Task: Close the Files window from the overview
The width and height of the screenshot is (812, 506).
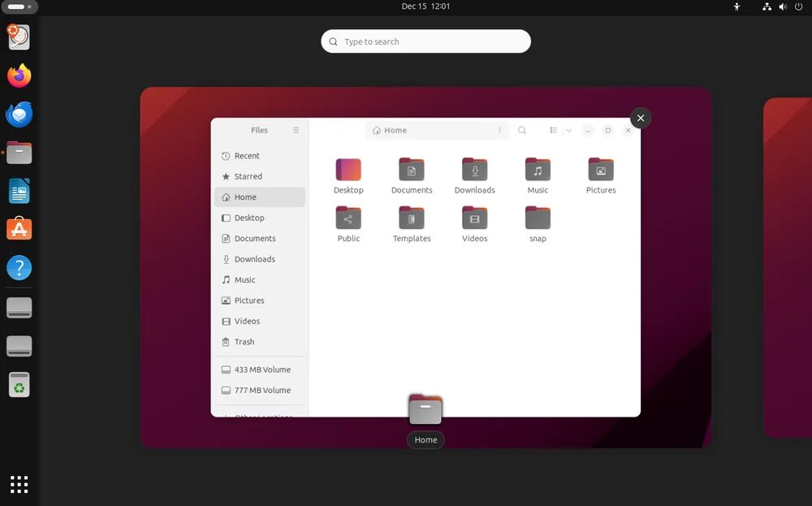Action: (x=641, y=118)
